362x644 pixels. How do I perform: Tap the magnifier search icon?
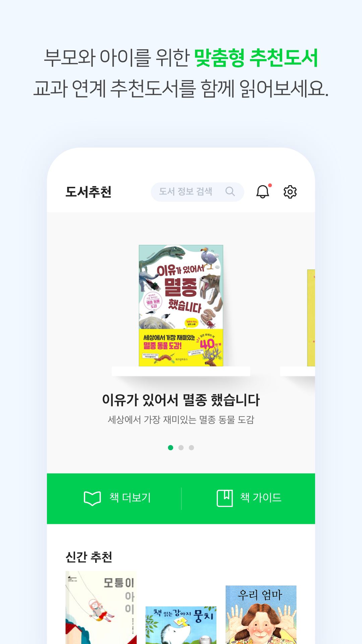click(x=230, y=192)
